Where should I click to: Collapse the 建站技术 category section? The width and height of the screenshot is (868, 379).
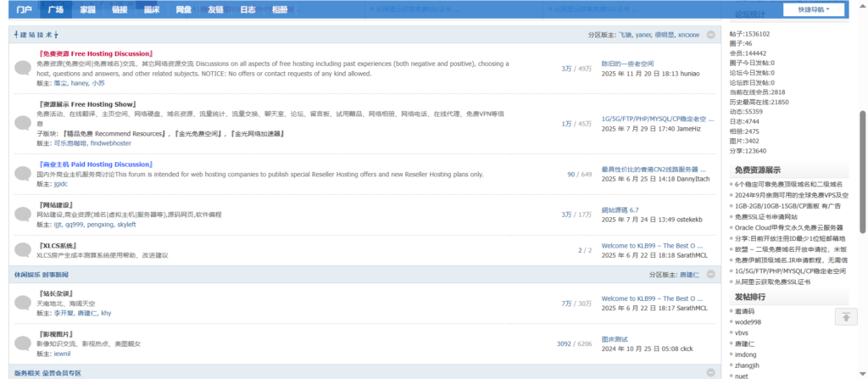[x=710, y=36]
